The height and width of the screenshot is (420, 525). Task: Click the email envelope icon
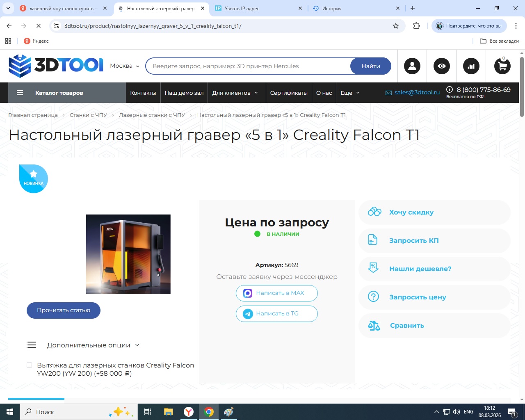coord(388,93)
